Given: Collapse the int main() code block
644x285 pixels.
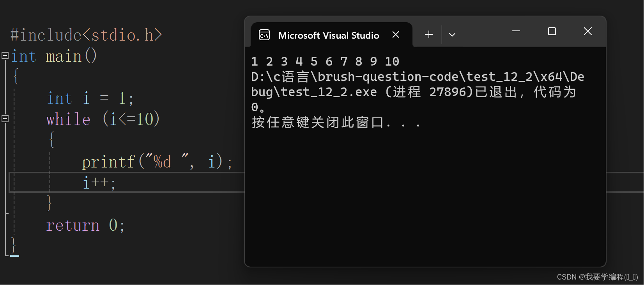Looking at the screenshot, I should coord(5,56).
